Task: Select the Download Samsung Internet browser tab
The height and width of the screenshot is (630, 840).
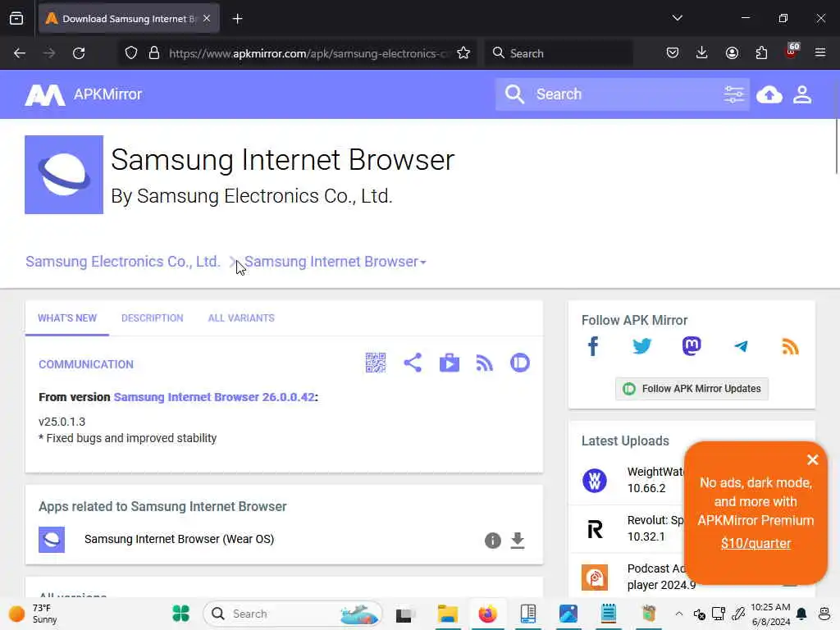Action: pyautogui.click(x=129, y=19)
